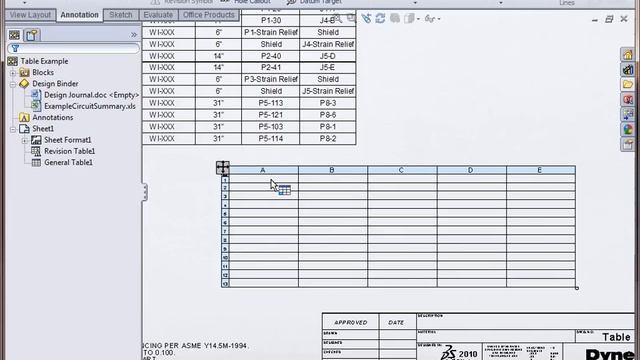Click the 'APPROVED' title block label
Image resolution: width=640 pixels, height=360 pixels.
(351, 322)
